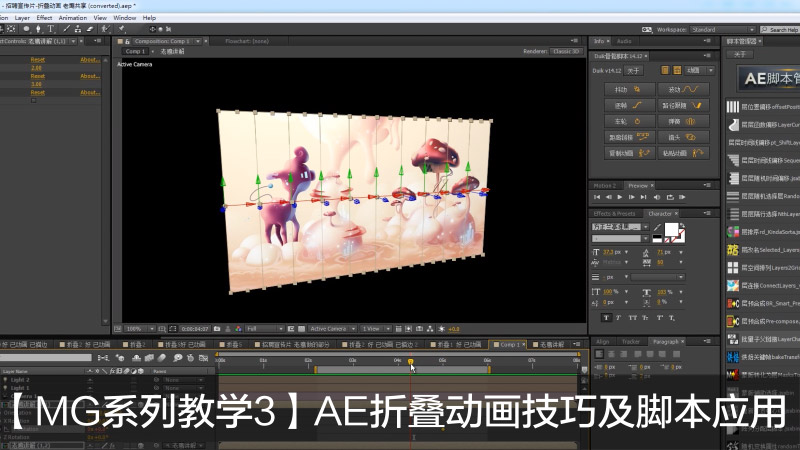The width and height of the screenshot is (800, 450).
Task: Jump to last frame in Preview
Action: pos(644,197)
